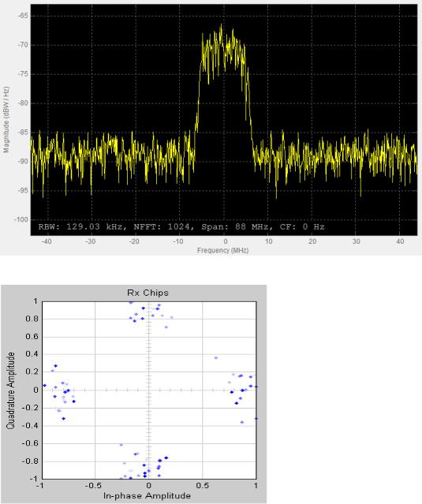Image resolution: width=422 pixels, height=504 pixels.
Task: Select the 'Quadrature Amplitude' axis label
Action: pyautogui.click(x=10, y=390)
